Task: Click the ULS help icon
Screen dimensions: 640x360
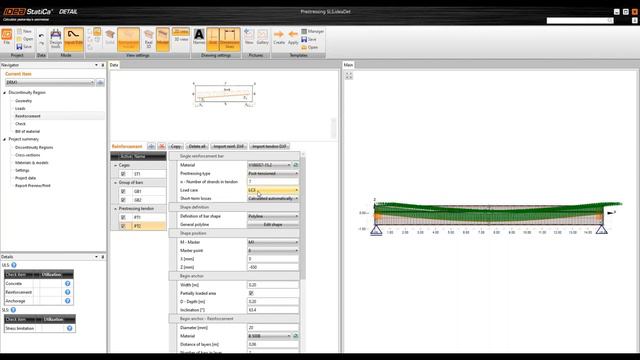Action: pyautogui.click(x=14, y=265)
